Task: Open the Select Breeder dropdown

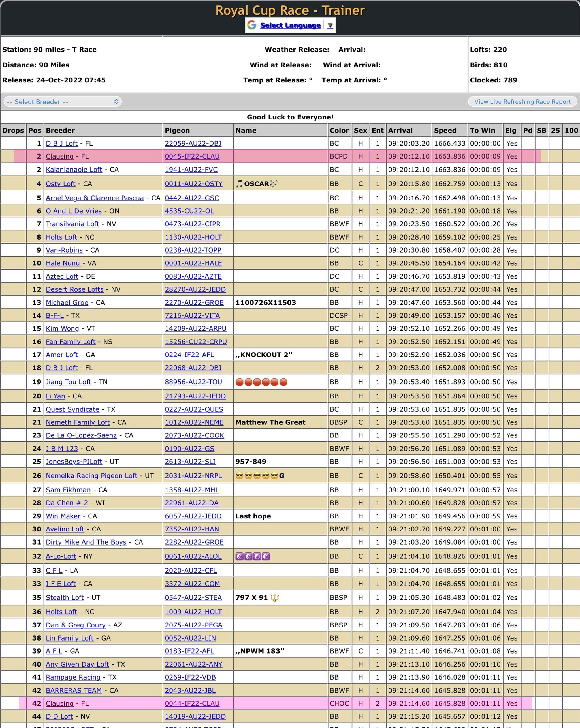Action: (63, 102)
